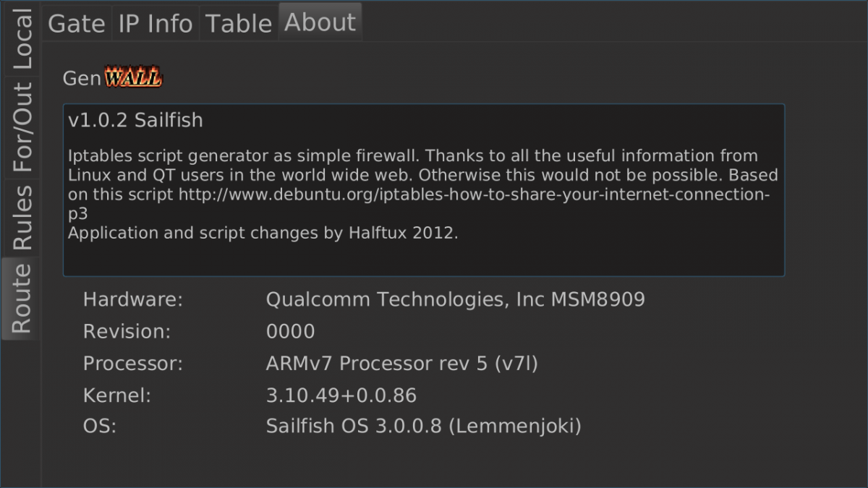868x488 pixels.
Task: Select the Kernel version 3.10.49+0.0.86
Action: pyautogui.click(x=341, y=395)
